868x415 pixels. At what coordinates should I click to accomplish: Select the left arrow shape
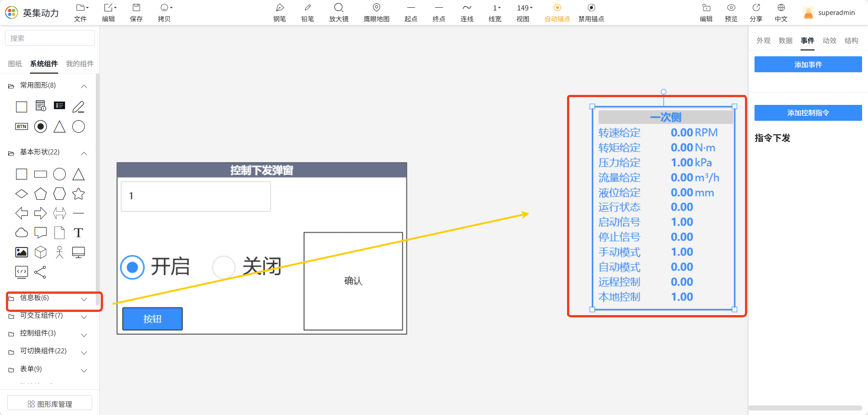(21, 213)
